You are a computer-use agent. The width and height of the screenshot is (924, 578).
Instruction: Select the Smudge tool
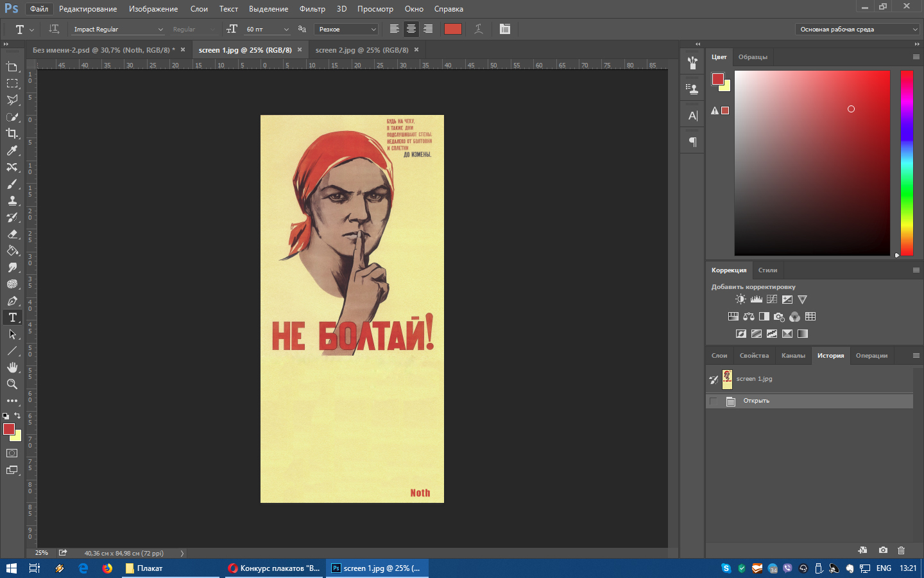click(x=12, y=267)
